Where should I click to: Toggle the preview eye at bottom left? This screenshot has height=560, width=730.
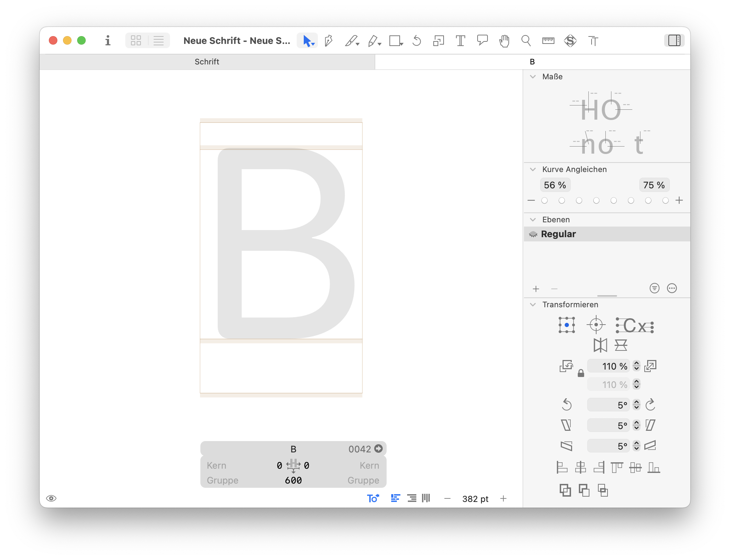pyautogui.click(x=52, y=498)
